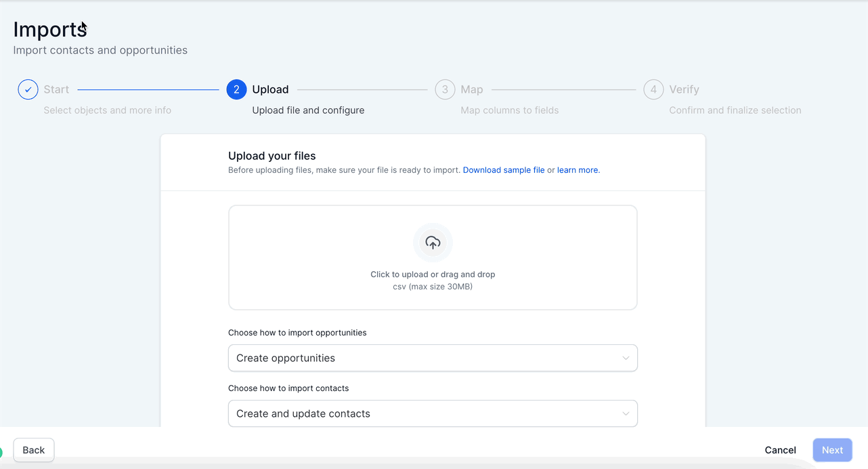Select the Upload step label
The height and width of the screenshot is (469, 868).
(270, 89)
